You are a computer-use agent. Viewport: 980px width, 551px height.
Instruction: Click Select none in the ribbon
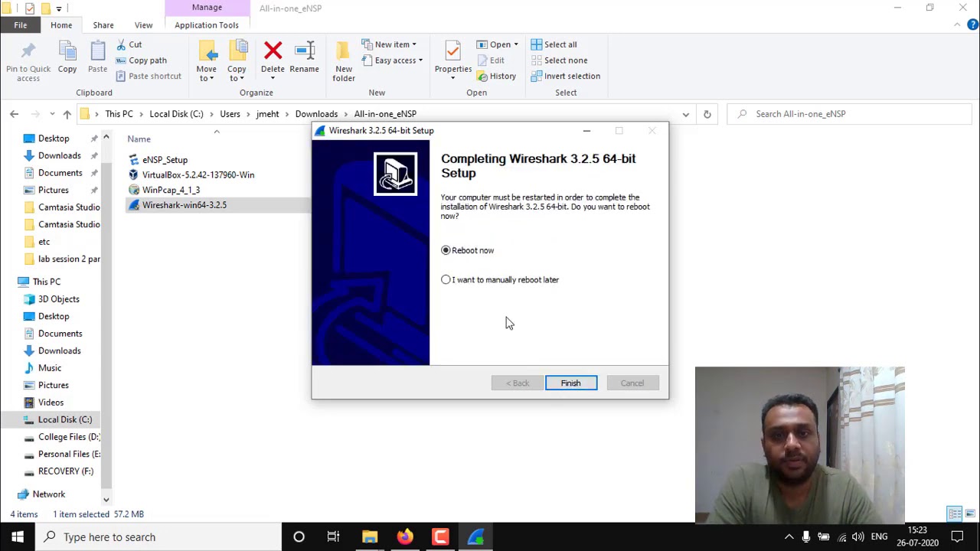(559, 60)
